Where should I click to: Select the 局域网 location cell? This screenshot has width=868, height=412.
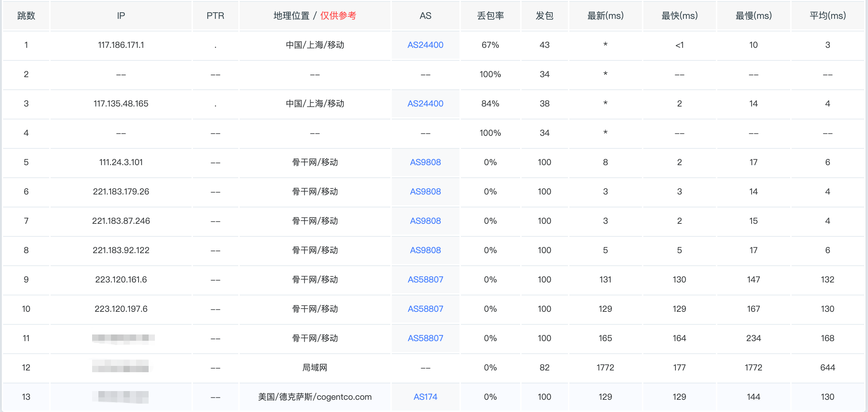click(315, 368)
